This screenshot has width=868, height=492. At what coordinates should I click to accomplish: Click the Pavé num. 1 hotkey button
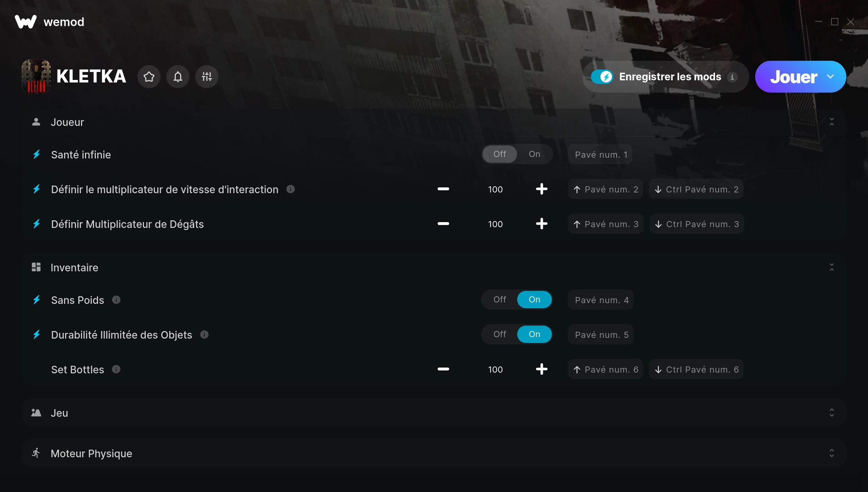pos(600,154)
